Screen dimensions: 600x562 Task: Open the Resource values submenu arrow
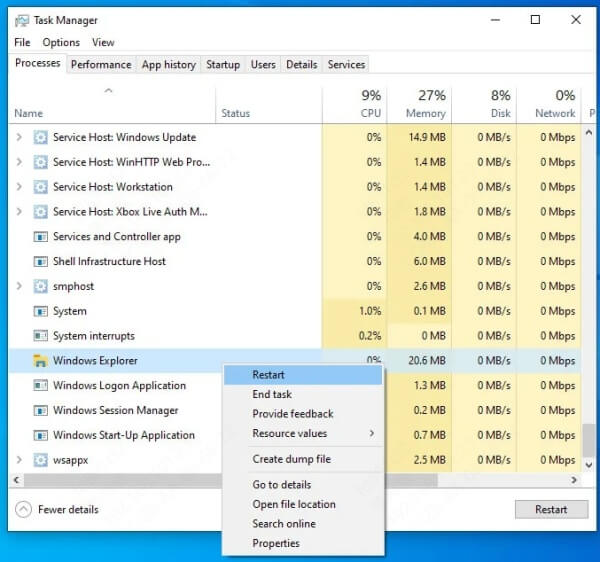pyautogui.click(x=372, y=433)
